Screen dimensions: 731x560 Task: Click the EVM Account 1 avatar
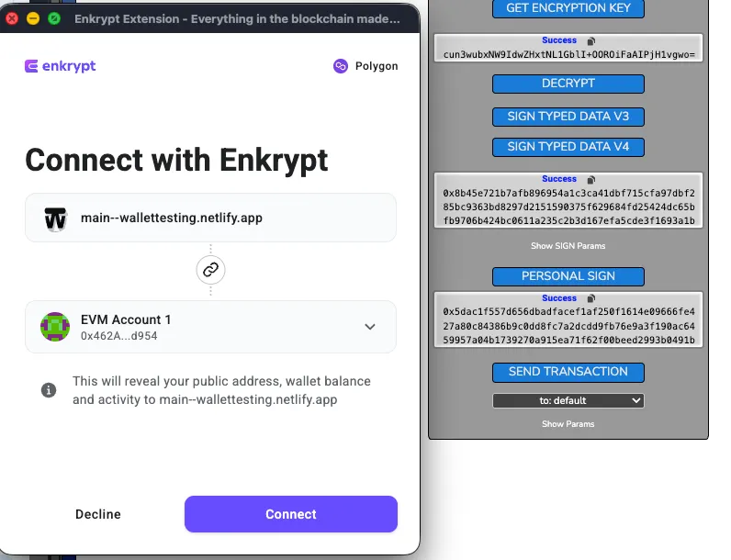55,327
